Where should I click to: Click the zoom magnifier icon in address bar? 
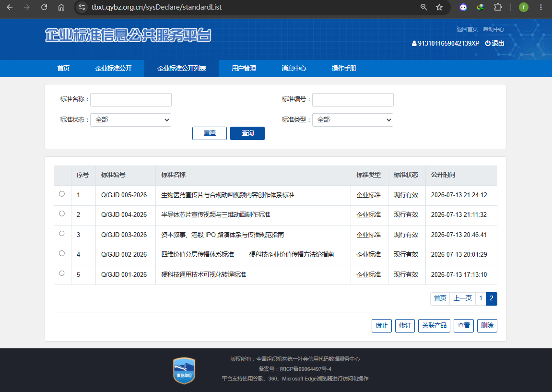[x=424, y=7]
